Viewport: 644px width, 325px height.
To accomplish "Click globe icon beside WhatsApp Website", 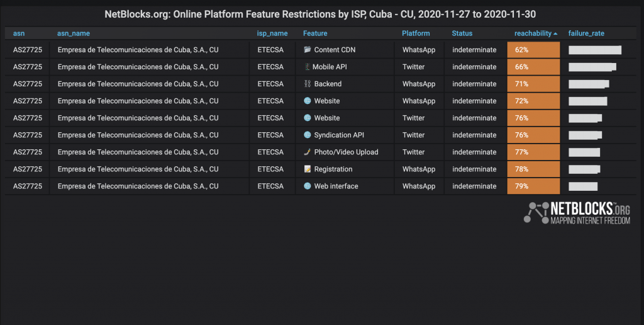I will (x=307, y=101).
